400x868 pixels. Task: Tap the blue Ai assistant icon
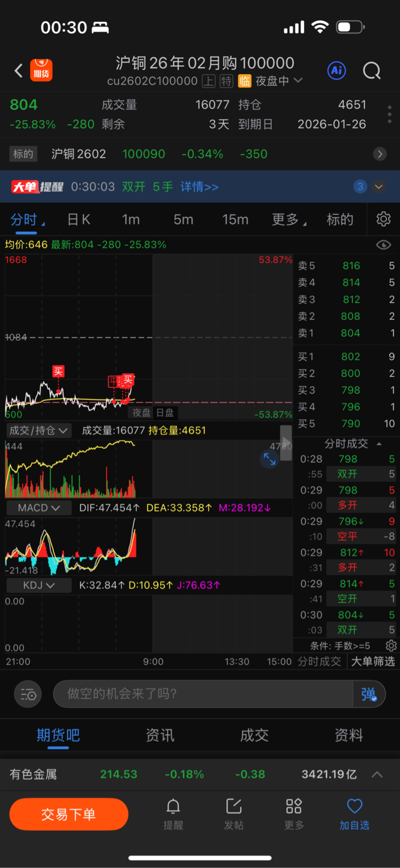(x=336, y=70)
